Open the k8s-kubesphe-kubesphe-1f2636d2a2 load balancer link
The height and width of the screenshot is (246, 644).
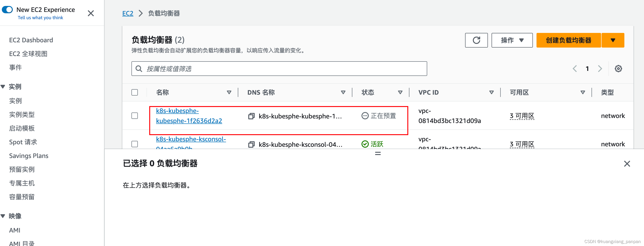click(189, 116)
